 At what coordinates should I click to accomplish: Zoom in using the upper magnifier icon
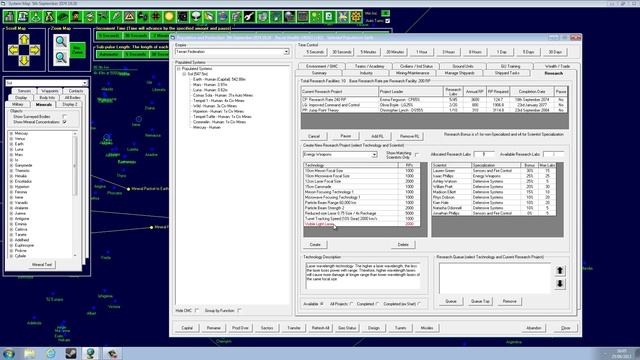(61, 41)
